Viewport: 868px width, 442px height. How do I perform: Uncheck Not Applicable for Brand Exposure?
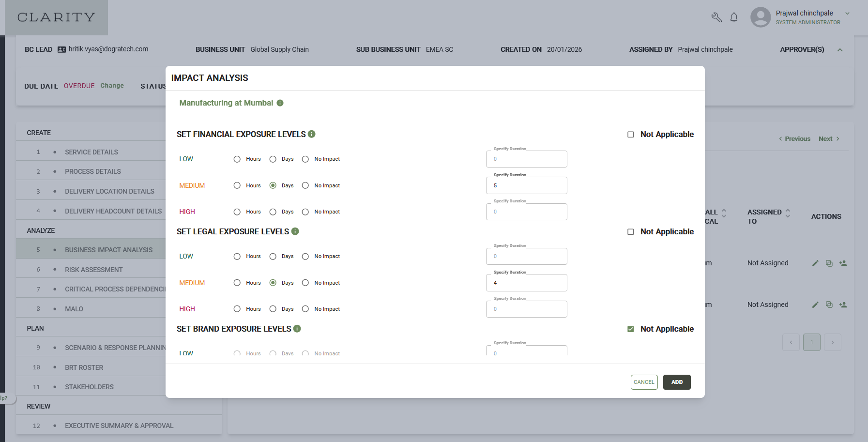(x=630, y=329)
